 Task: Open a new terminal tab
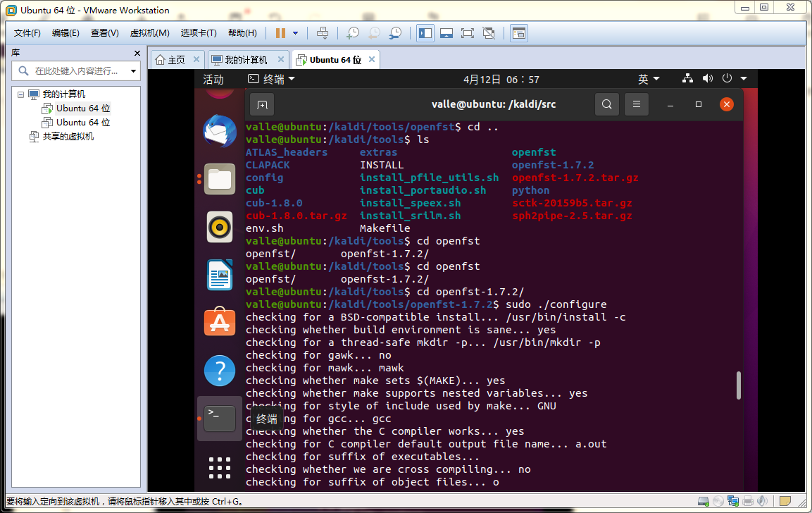tap(262, 105)
